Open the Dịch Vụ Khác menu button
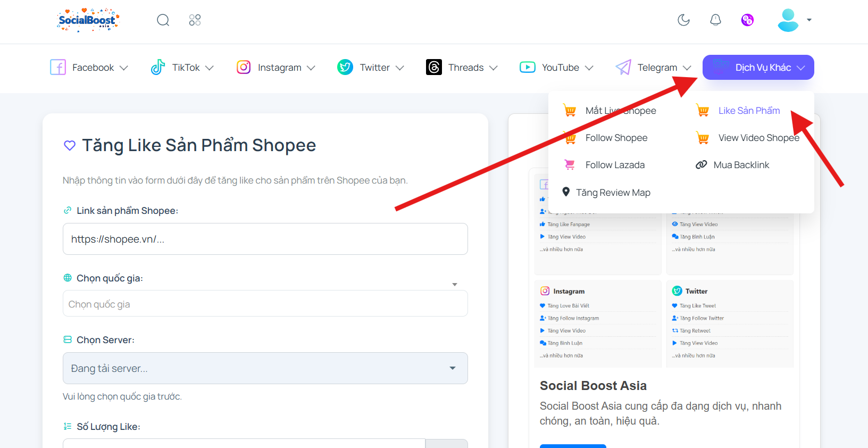This screenshot has width=868, height=448. pos(758,68)
